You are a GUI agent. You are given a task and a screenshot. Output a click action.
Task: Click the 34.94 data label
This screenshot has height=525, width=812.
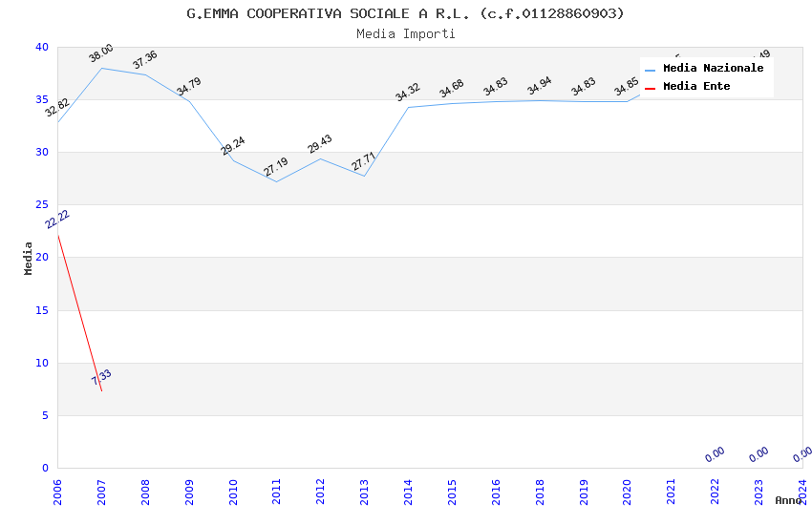[x=540, y=86]
